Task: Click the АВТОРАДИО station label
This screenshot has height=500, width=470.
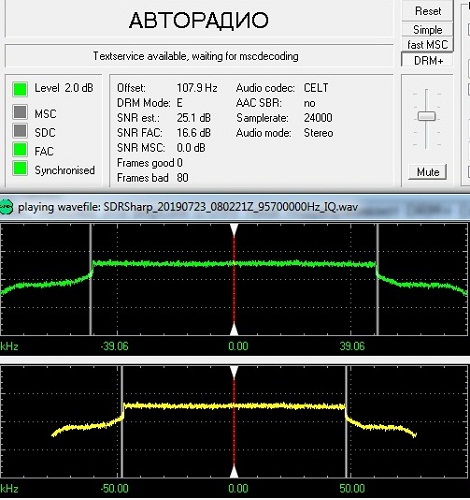Action: pos(199,20)
